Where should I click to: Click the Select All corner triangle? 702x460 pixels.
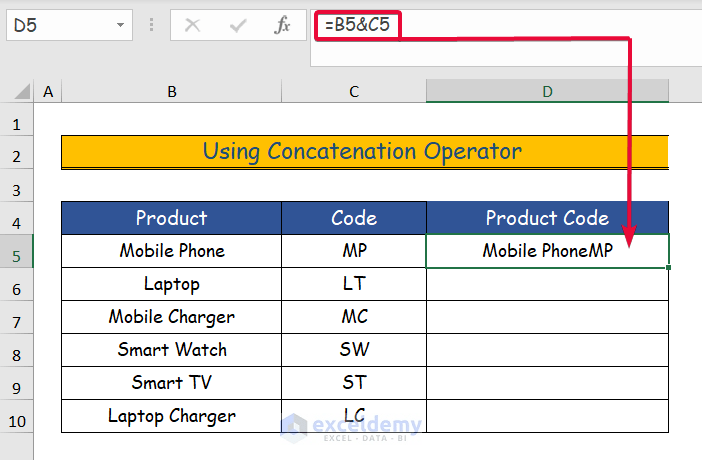point(22,91)
